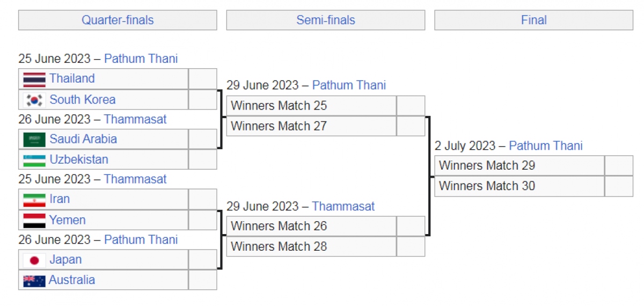Open the South Korea team link
Image resolution: width=644 pixels, height=306 pixels.
pyautogui.click(x=83, y=99)
